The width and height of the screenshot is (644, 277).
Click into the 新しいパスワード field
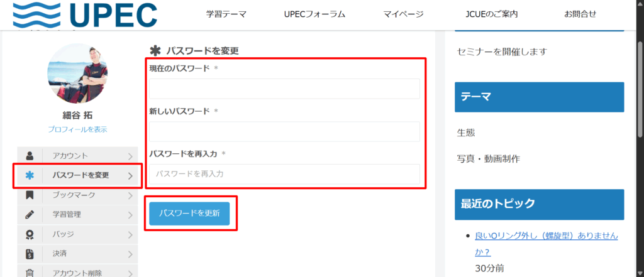pos(284,131)
